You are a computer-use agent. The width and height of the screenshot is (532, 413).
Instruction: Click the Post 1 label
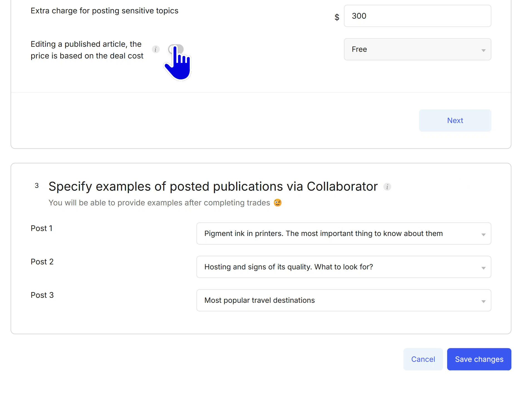click(41, 228)
